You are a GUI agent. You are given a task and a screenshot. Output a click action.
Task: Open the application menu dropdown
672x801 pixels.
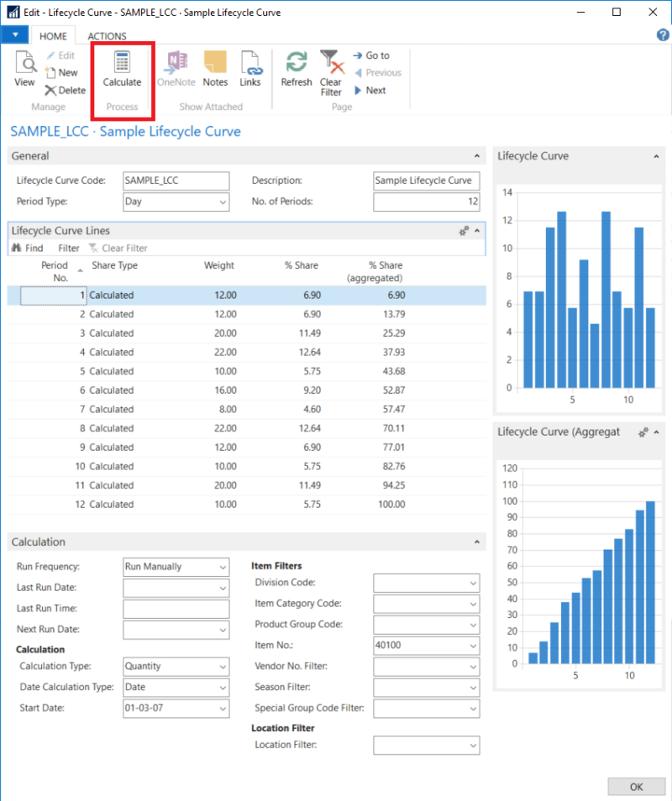pyautogui.click(x=14, y=34)
